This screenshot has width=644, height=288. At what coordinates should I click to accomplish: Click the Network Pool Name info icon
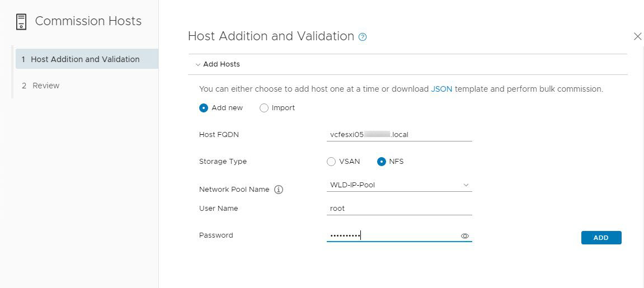click(x=279, y=190)
